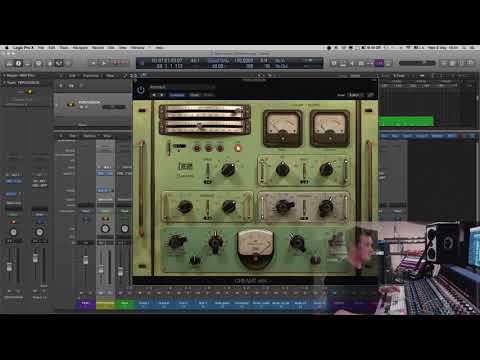
Task: Open the Track menu in menu bar
Action: 64,48
